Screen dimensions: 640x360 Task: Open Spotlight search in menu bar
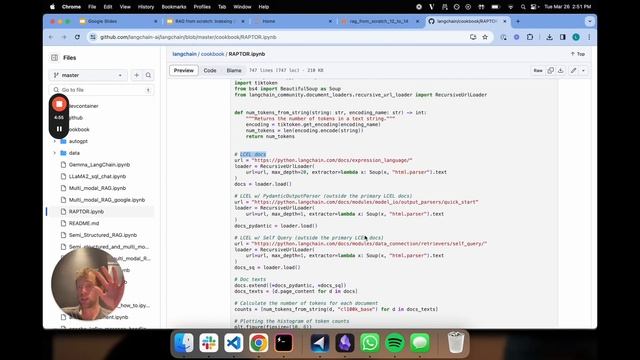(523, 7)
